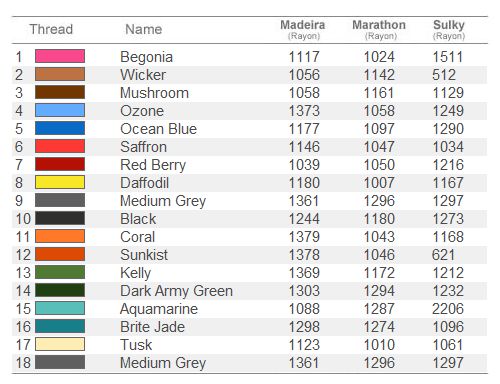500x384 pixels.
Task: Click Madeira code 1378 for Sunkist
Action: pos(304,255)
